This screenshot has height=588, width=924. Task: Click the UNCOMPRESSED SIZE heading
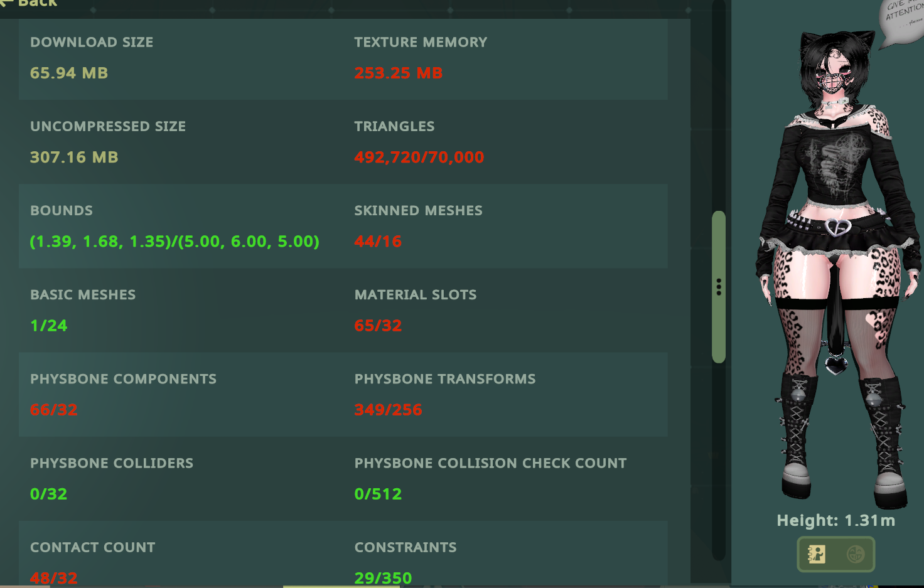tap(108, 126)
